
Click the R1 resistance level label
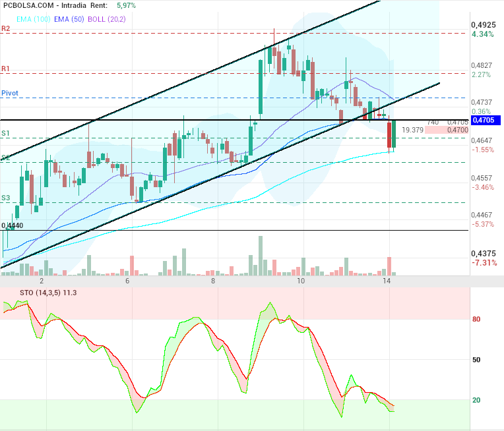[x=6, y=69]
